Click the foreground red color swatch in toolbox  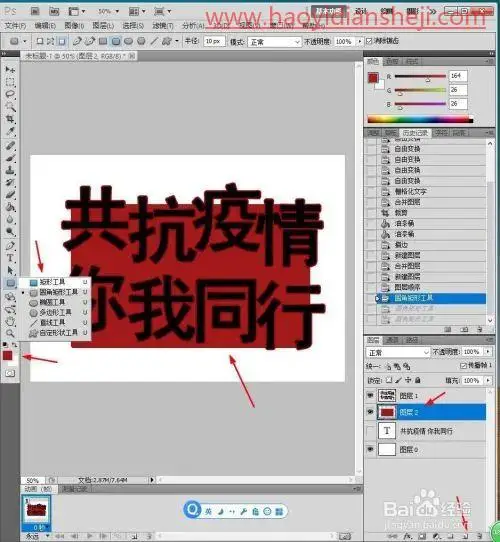7,355
